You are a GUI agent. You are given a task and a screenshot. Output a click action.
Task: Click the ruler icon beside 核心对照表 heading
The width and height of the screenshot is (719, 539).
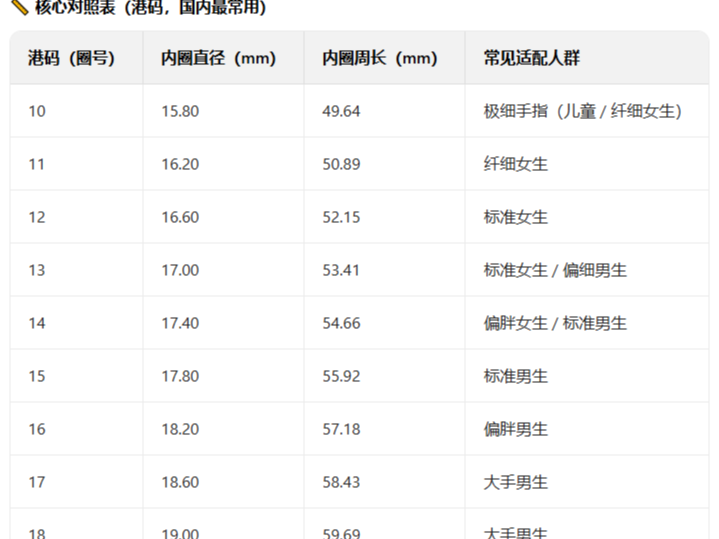tap(19, 7)
